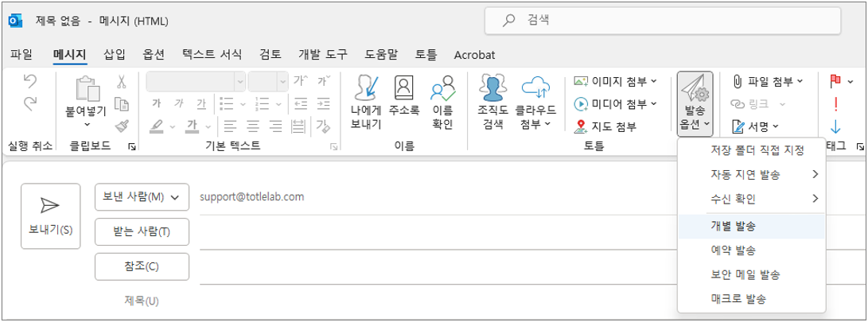Click the 받는 사람(T) button
Screen dimensions: 868x322
point(142,232)
